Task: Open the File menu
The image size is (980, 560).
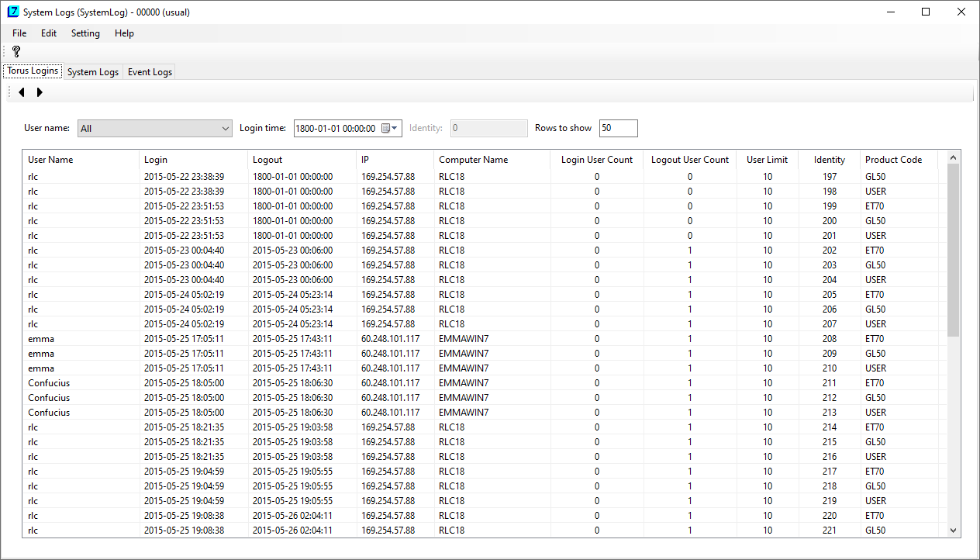Action: click(19, 33)
